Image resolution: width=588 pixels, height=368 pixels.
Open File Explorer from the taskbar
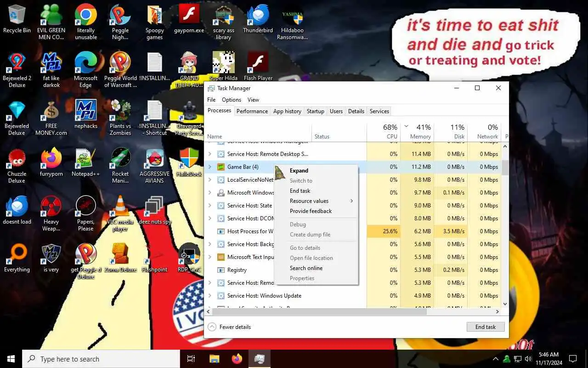pos(215,359)
